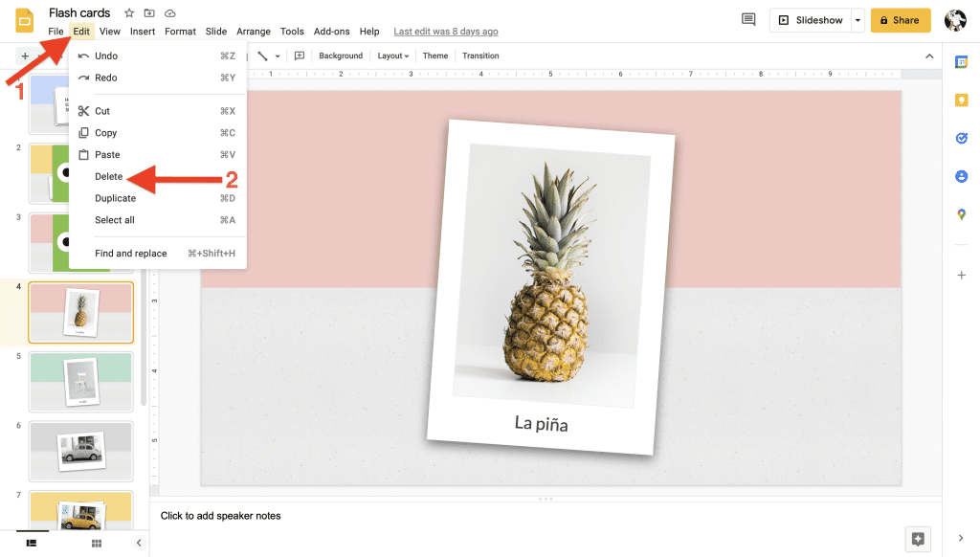Open Google Calendar side panel icon
This screenshot has height=557, width=980.
[x=961, y=62]
